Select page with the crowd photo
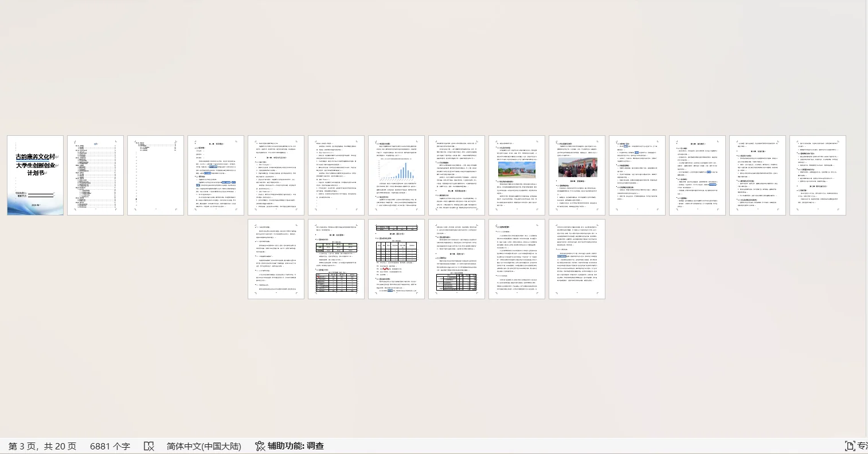Image resolution: width=868 pixels, height=454 pixels. tap(577, 175)
